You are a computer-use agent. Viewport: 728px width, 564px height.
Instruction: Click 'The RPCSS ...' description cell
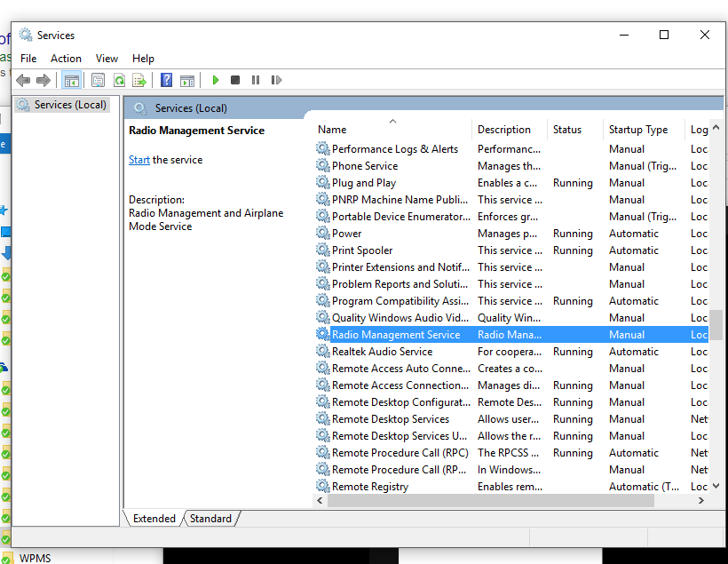509,453
